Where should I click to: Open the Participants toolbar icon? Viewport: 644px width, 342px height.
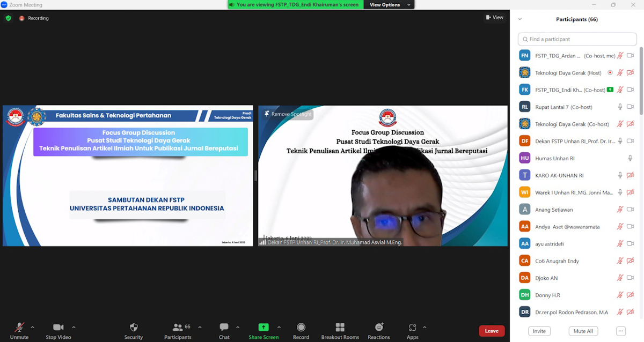(178, 328)
